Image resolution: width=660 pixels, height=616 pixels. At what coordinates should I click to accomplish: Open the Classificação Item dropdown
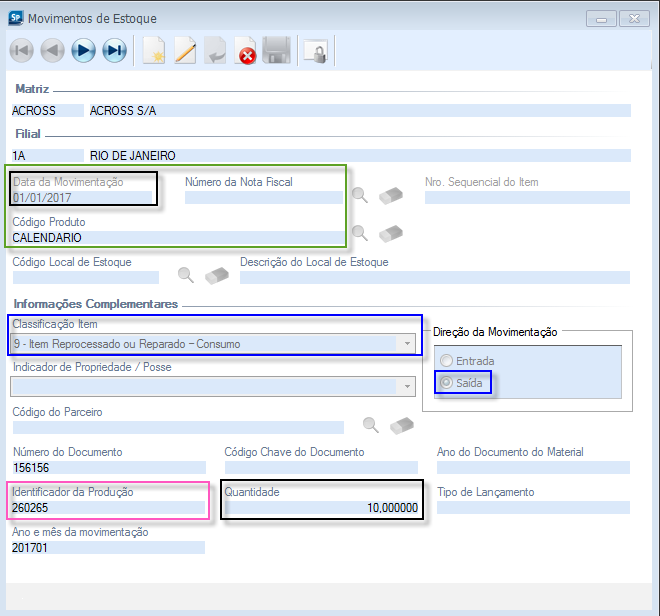click(x=407, y=344)
